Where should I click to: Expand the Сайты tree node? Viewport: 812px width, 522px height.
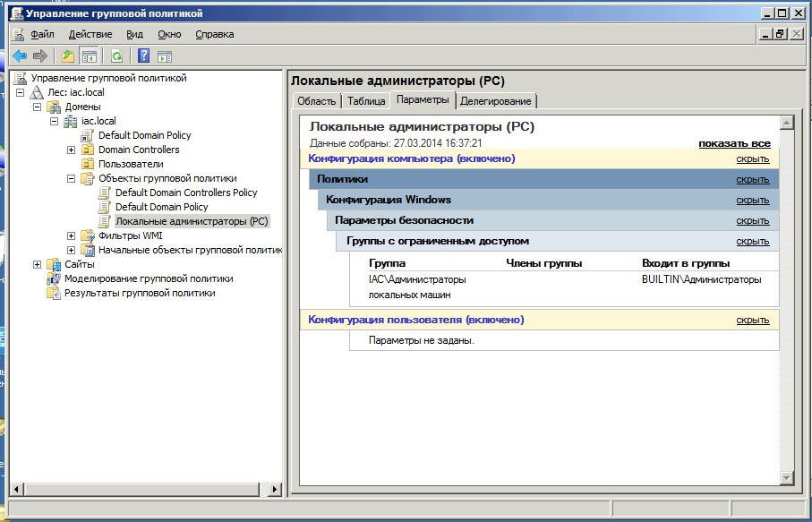pyautogui.click(x=38, y=264)
